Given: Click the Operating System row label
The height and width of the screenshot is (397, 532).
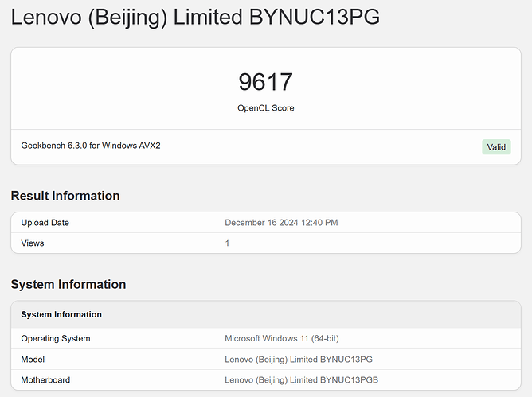Looking at the screenshot, I should (56, 339).
